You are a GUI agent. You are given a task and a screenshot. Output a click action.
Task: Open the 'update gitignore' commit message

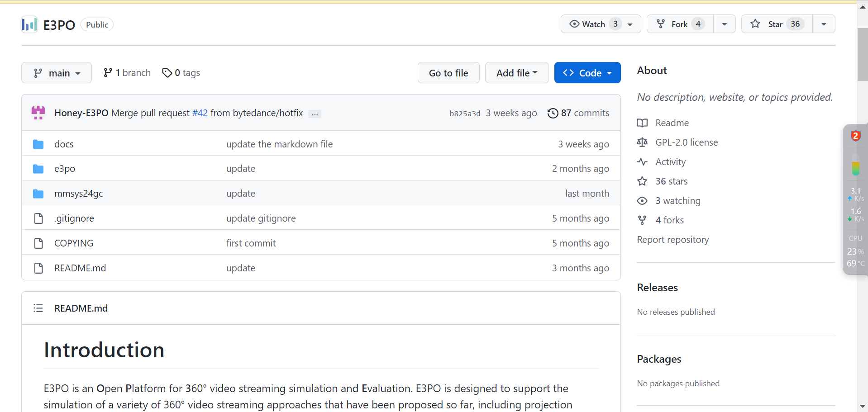point(261,218)
